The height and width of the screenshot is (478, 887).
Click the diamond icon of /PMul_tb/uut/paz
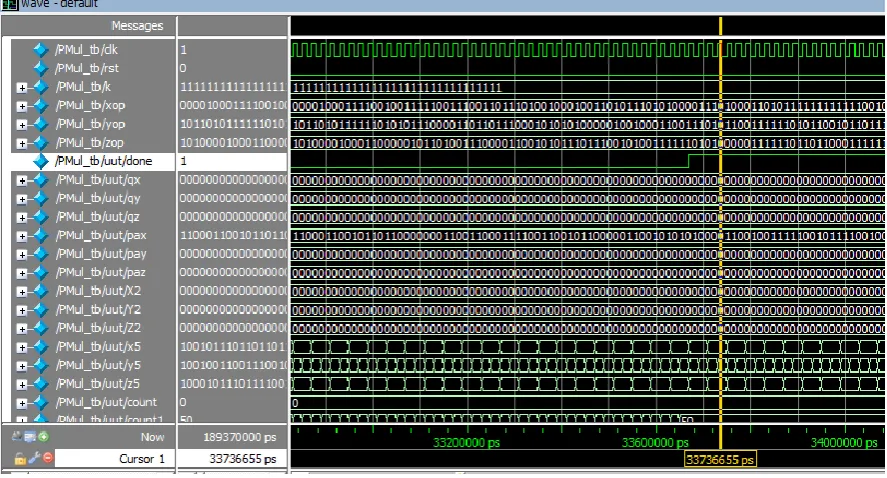41,273
